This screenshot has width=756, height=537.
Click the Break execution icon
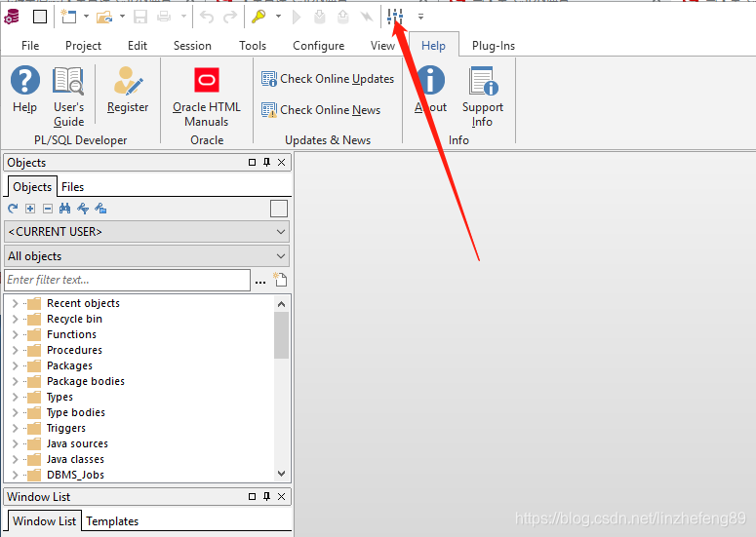pyautogui.click(x=367, y=17)
